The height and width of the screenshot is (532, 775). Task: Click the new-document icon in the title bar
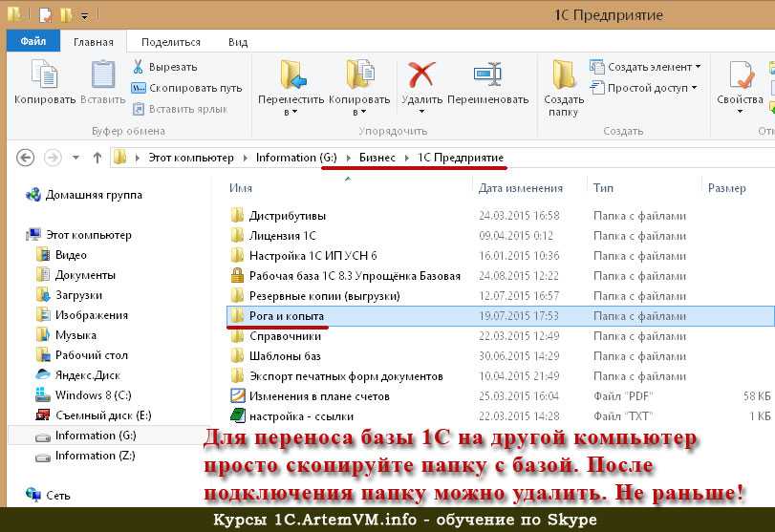click(x=46, y=15)
